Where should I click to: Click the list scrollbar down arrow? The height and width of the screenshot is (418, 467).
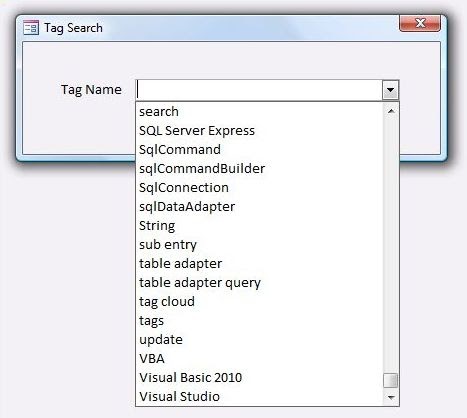[x=391, y=397]
